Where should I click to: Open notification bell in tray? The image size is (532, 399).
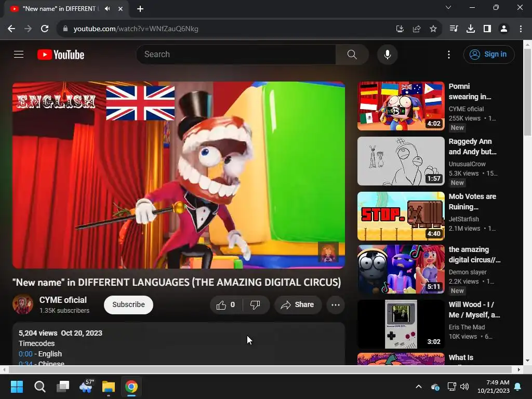click(x=518, y=387)
